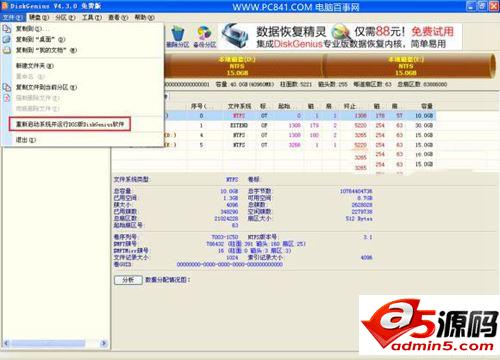Click the 30.0GB capacity cell

(x=424, y=125)
